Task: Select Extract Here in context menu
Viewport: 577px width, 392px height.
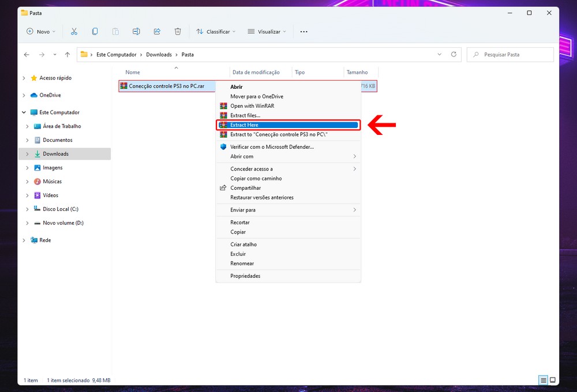Action: point(288,125)
